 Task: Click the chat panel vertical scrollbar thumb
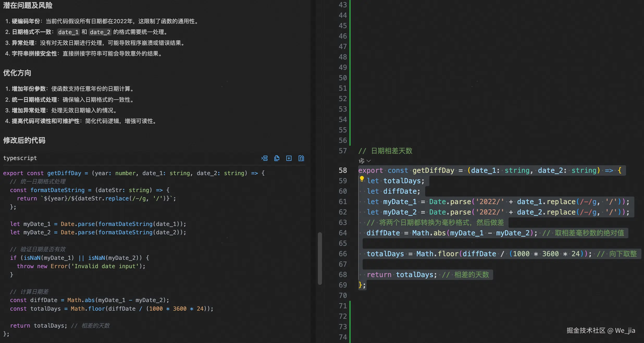click(x=320, y=258)
